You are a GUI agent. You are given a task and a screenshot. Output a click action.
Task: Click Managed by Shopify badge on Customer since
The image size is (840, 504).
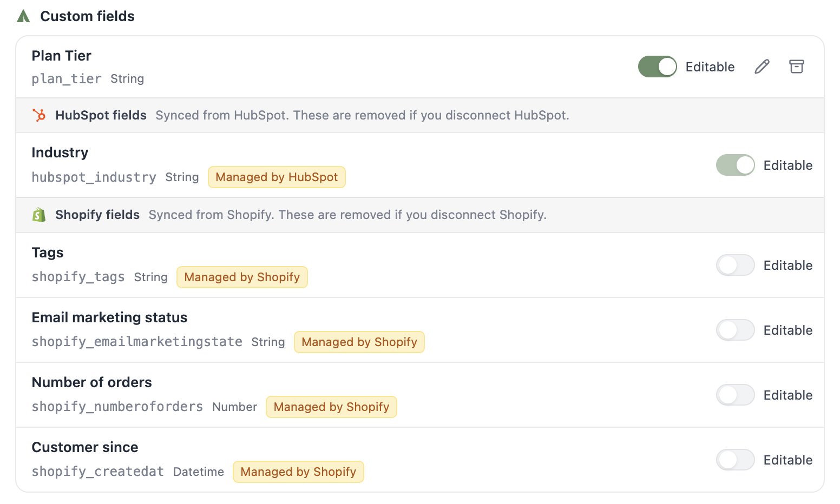(298, 472)
